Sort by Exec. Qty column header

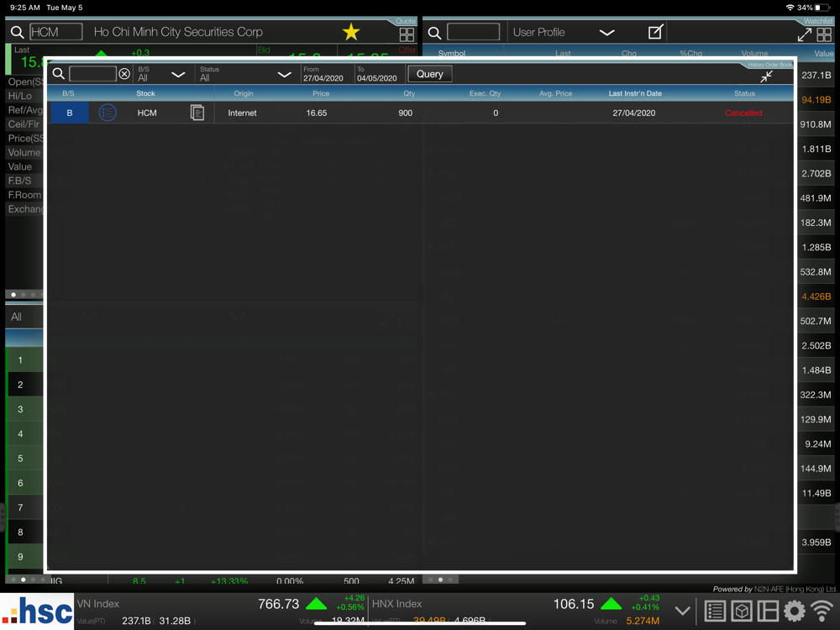pos(485,93)
